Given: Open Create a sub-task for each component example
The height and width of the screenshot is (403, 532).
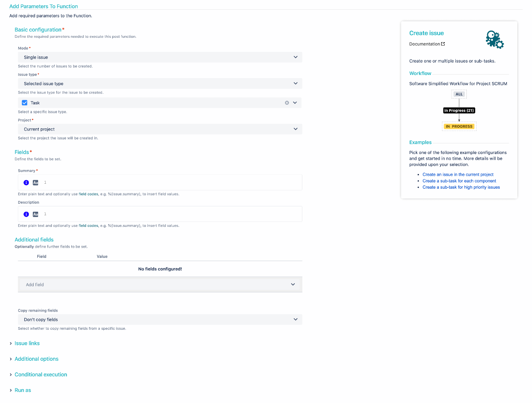Looking at the screenshot, I should pyautogui.click(x=459, y=181).
